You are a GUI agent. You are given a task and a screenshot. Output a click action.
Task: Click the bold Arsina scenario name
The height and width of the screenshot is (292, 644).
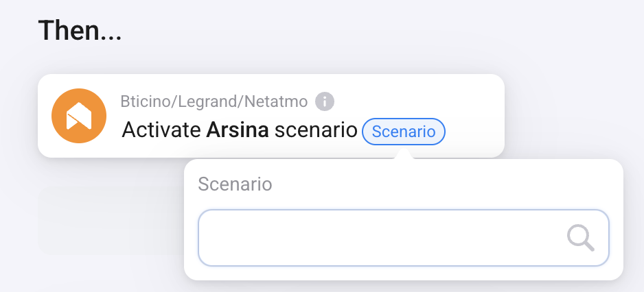pos(238,130)
